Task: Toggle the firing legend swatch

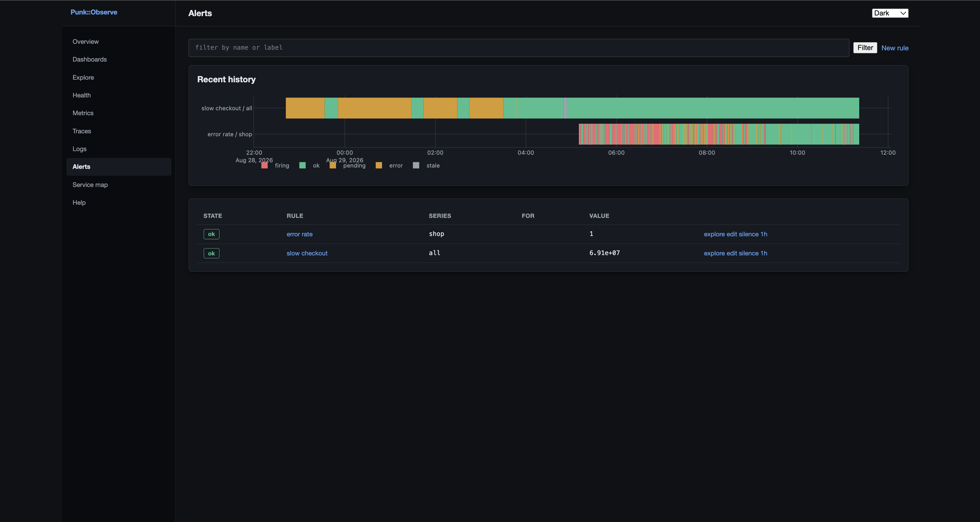Action: pyautogui.click(x=264, y=165)
